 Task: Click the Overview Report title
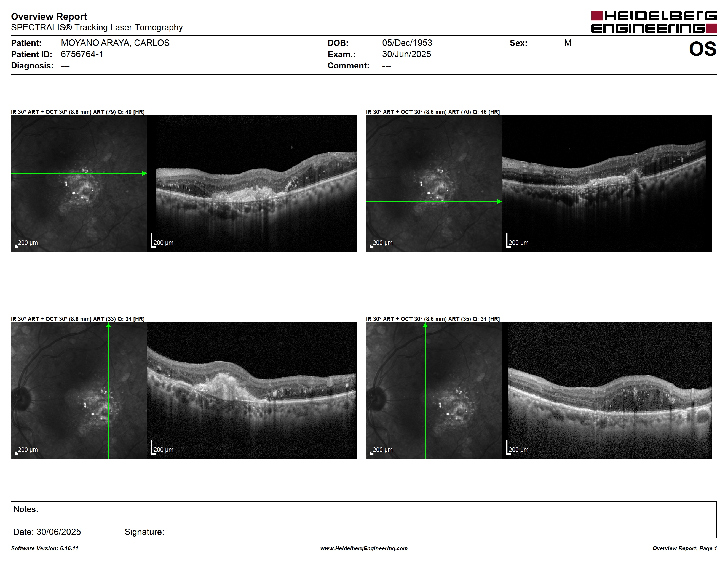coord(49,16)
